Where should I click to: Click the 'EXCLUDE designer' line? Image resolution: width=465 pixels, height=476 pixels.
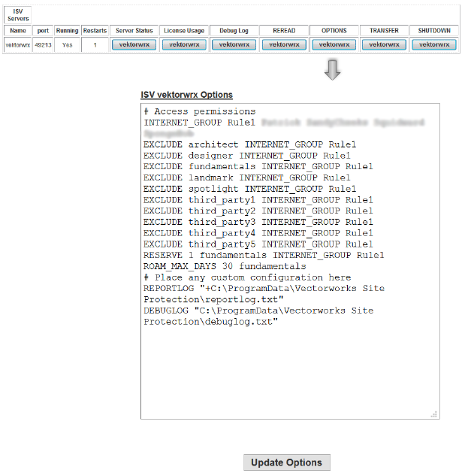[x=247, y=156]
